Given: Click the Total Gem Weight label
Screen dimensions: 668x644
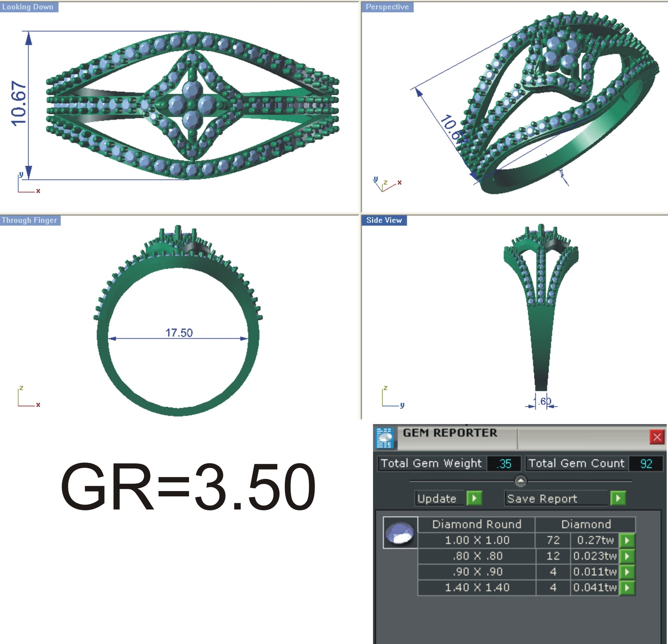Looking at the screenshot, I should (431, 463).
